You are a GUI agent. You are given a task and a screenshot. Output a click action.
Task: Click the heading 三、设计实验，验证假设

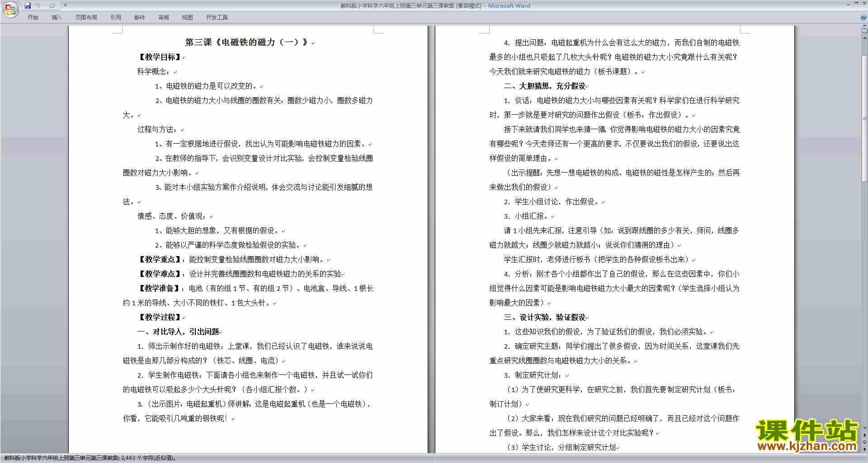coord(545,318)
